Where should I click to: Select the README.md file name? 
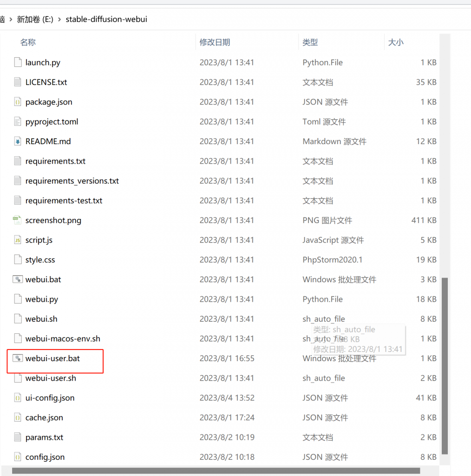click(48, 141)
